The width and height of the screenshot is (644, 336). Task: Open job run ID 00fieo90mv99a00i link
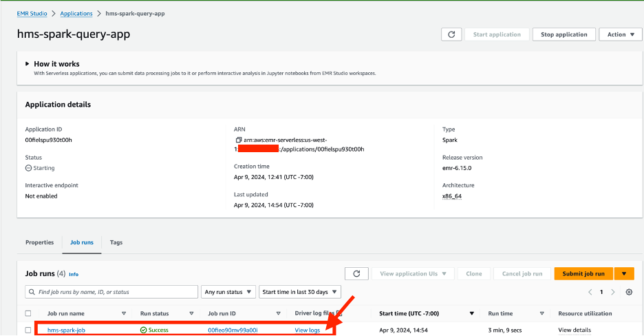(x=233, y=330)
